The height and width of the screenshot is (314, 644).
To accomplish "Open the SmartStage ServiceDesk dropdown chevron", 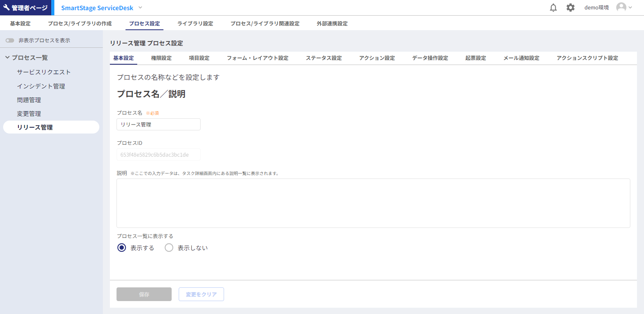I will click(140, 8).
